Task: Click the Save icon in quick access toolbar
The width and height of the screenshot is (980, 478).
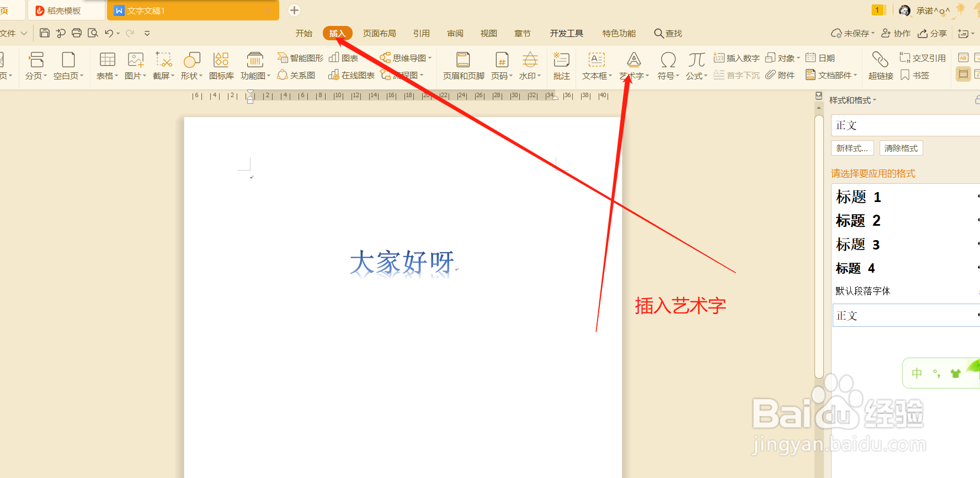Action: click(45, 33)
